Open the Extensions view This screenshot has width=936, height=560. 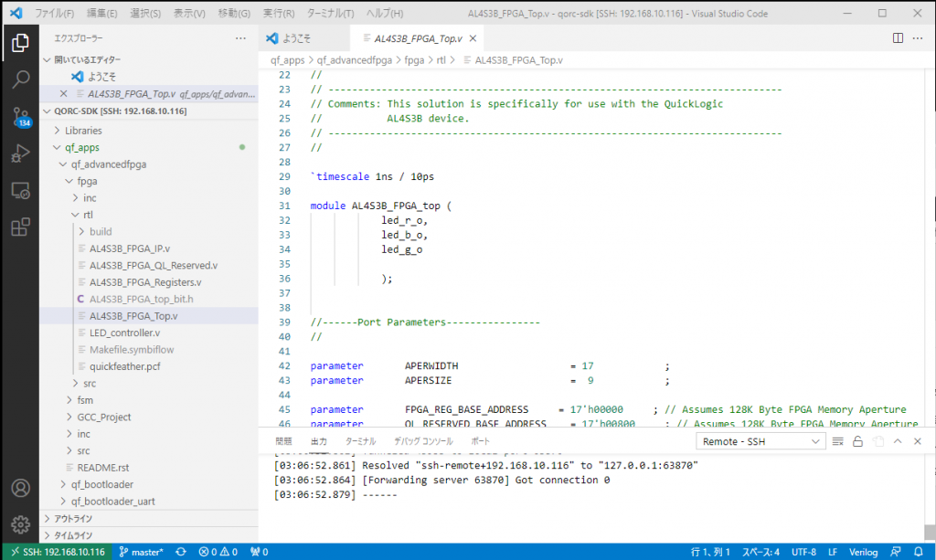pos(20,227)
